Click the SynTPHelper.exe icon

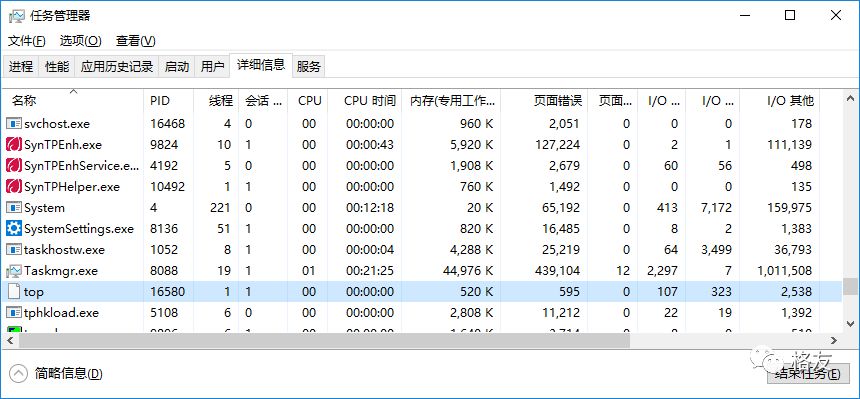pos(13,187)
